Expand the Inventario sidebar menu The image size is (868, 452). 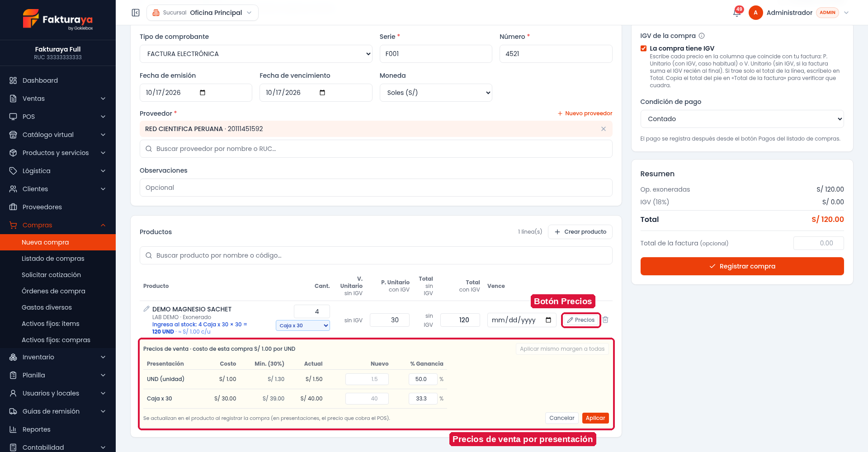coord(58,357)
